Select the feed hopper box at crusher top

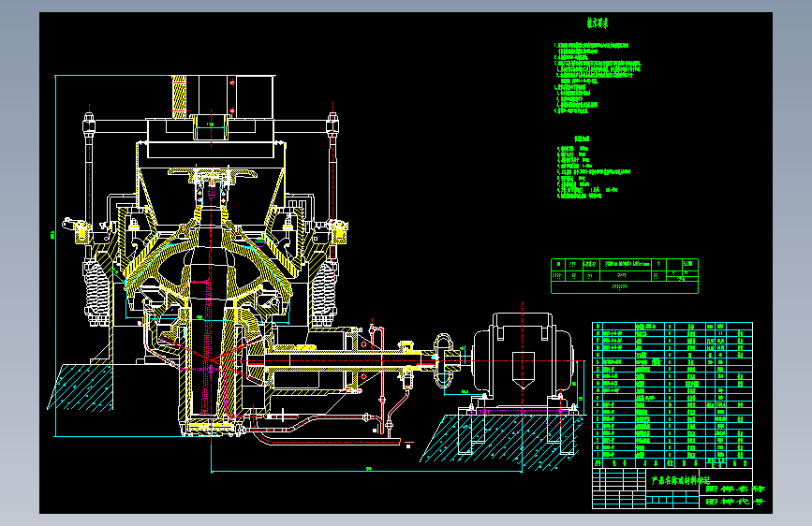tap(223, 96)
